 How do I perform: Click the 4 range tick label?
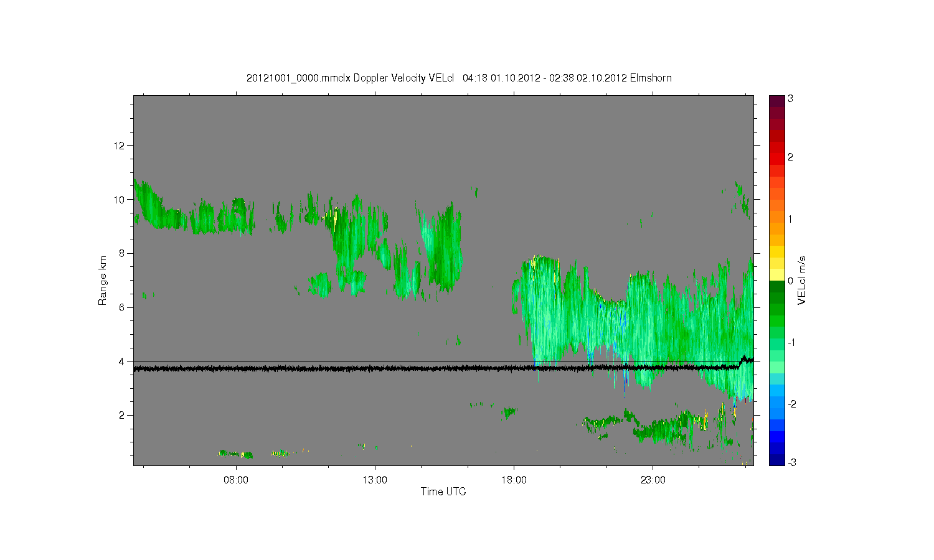(122, 362)
